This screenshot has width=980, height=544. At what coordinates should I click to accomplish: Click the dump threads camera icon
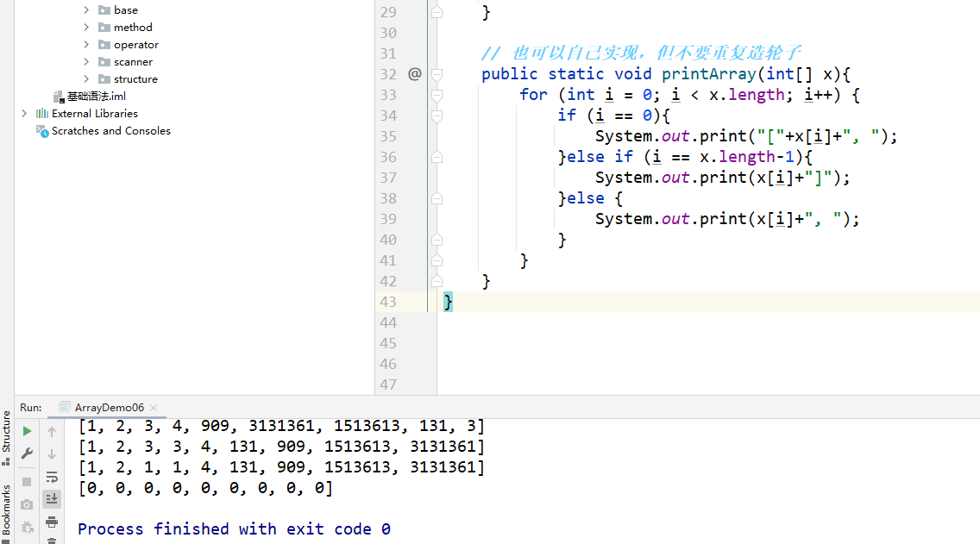point(27,504)
